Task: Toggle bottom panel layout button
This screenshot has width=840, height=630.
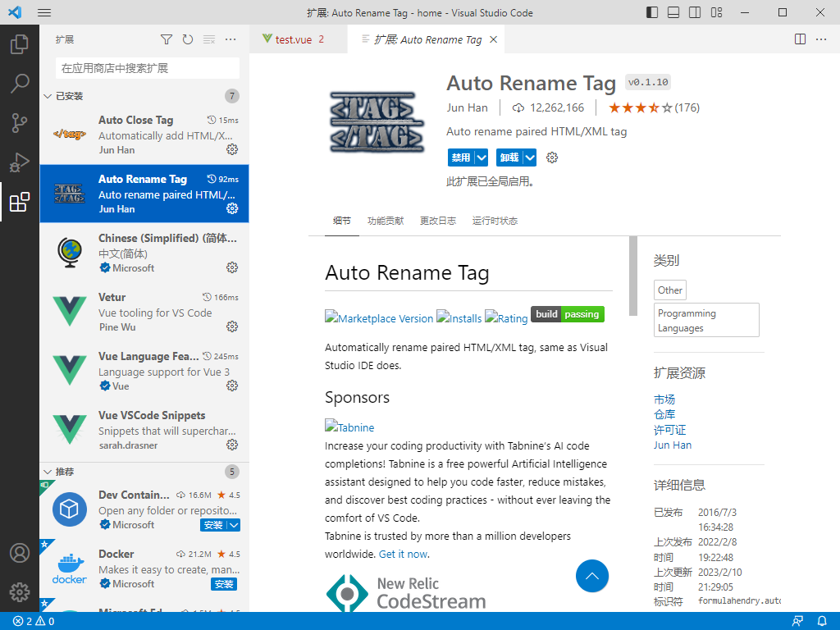Action: 673,12
